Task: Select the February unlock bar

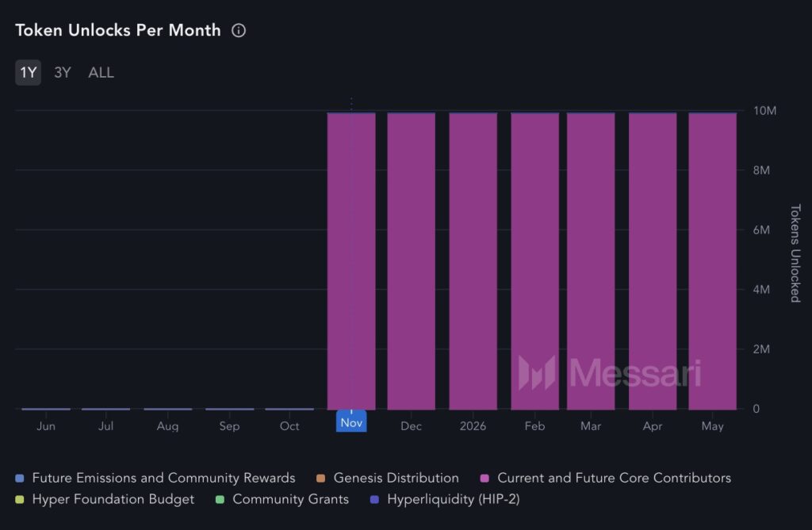Action: [x=534, y=261]
